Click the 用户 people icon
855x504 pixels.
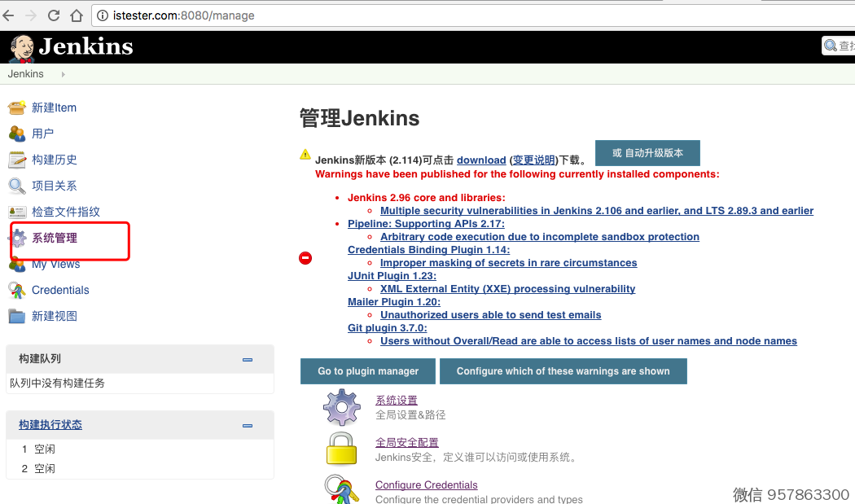(x=17, y=134)
